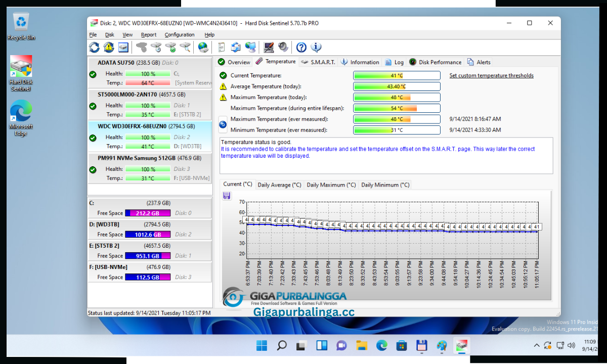The width and height of the screenshot is (607, 364).
Task: Click the F: [USB-NVMe] free space bar
Action: tap(148, 277)
